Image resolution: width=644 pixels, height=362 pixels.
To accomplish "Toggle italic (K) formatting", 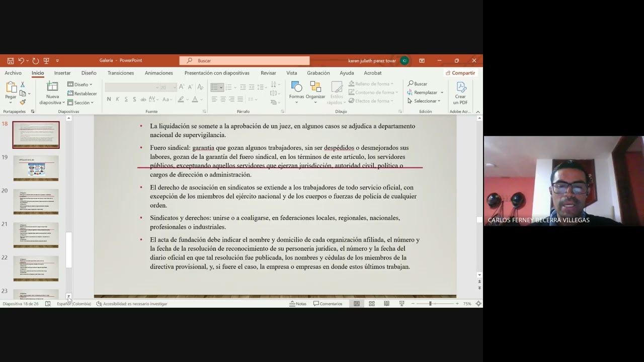I will pyautogui.click(x=117, y=100).
